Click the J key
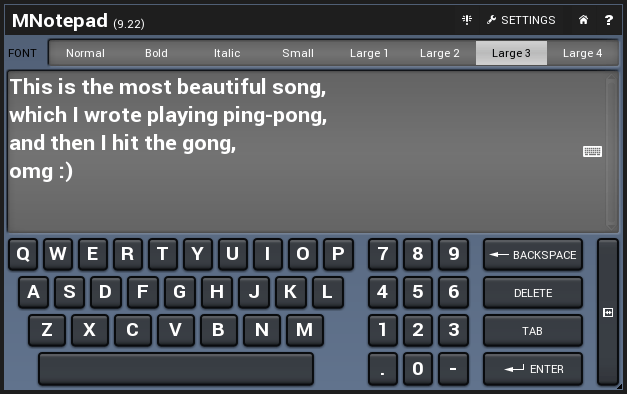Screen dimensions: 627x394 point(254,292)
